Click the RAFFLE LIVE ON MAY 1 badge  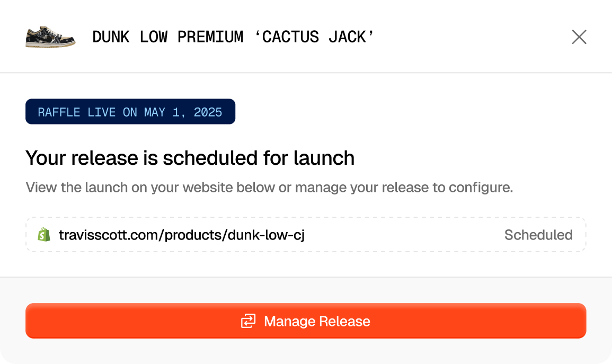130,111
